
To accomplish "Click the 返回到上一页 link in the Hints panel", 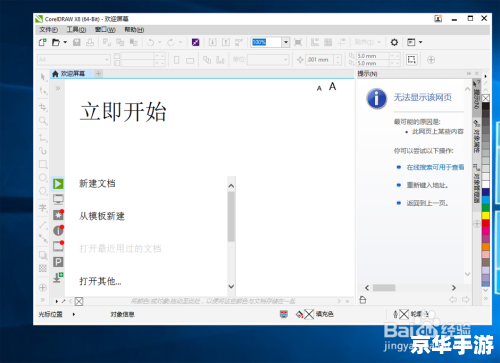I will tap(427, 203).
